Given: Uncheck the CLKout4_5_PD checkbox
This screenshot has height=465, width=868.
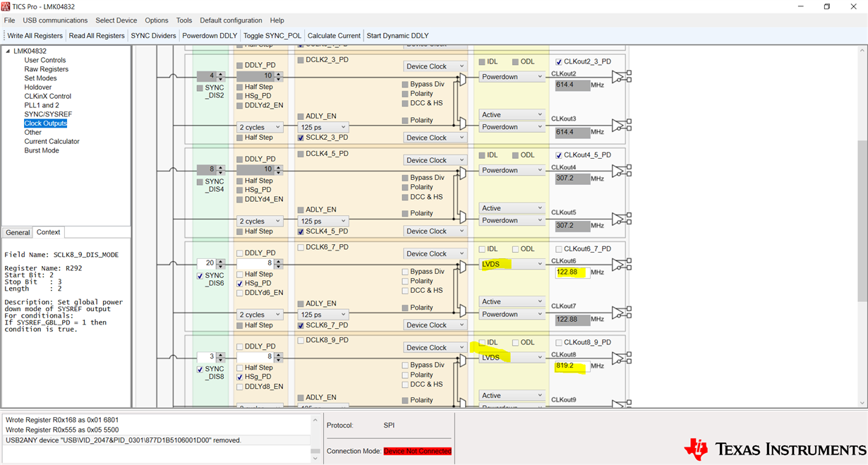Looking at the screenshot, I should tap(559, 155).
